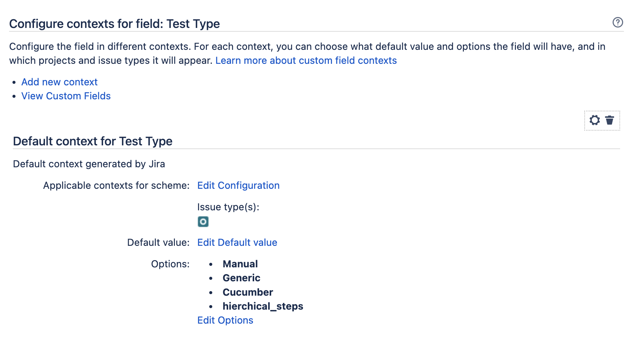Click the Default context for Test Type heading
This screenshot has width=636, height=364.
click(93, 141)
